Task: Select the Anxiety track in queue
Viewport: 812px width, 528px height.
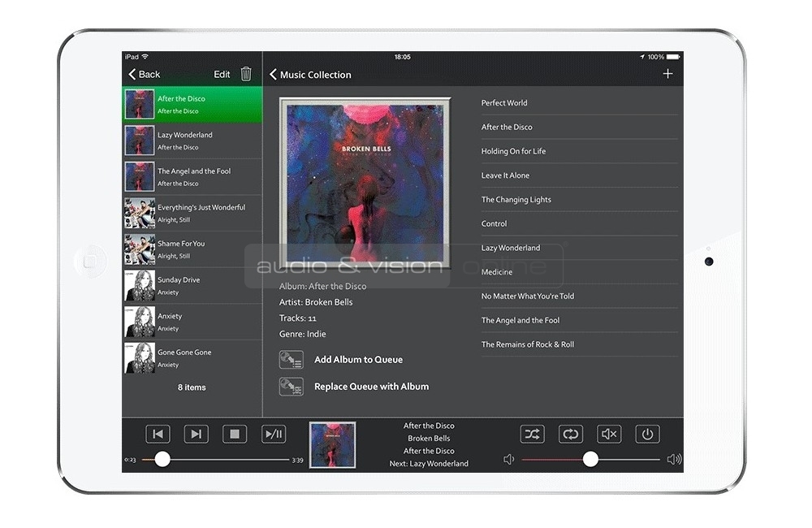Action: click(x=192, y=322)
